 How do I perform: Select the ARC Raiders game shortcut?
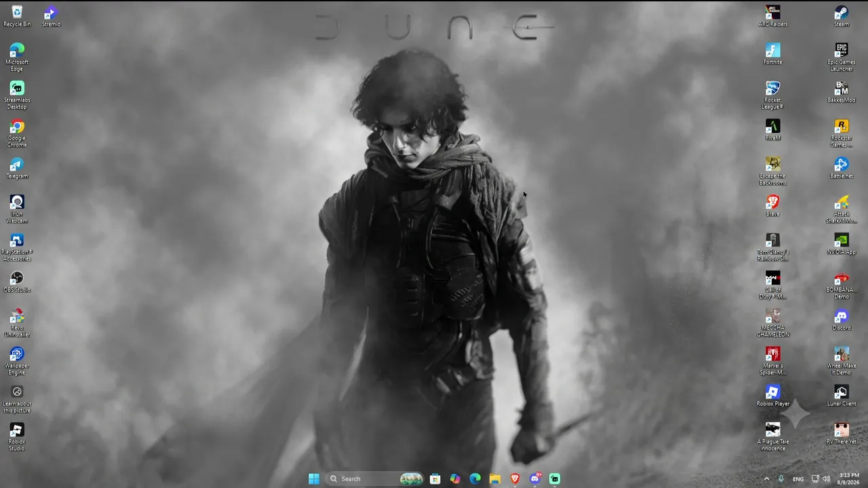773,16
